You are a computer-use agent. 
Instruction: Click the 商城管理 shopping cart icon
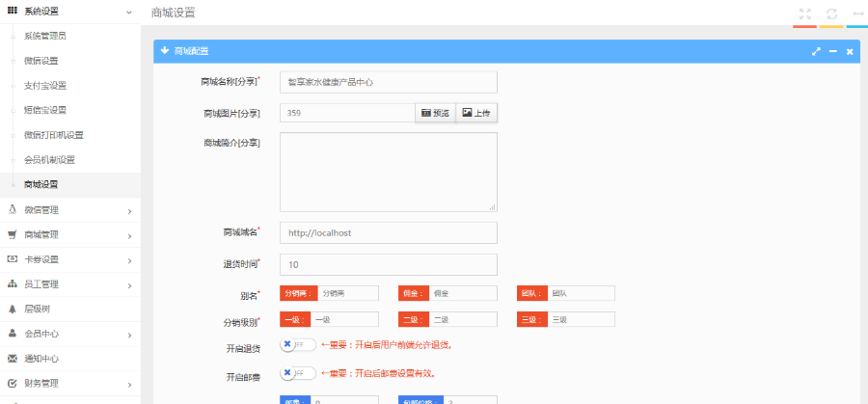[13, 234]
